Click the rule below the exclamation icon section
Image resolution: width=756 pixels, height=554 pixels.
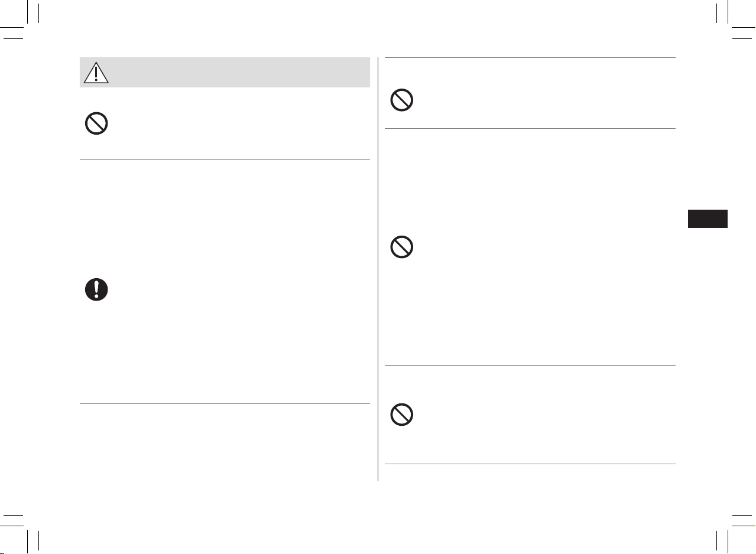click(225, 404)
